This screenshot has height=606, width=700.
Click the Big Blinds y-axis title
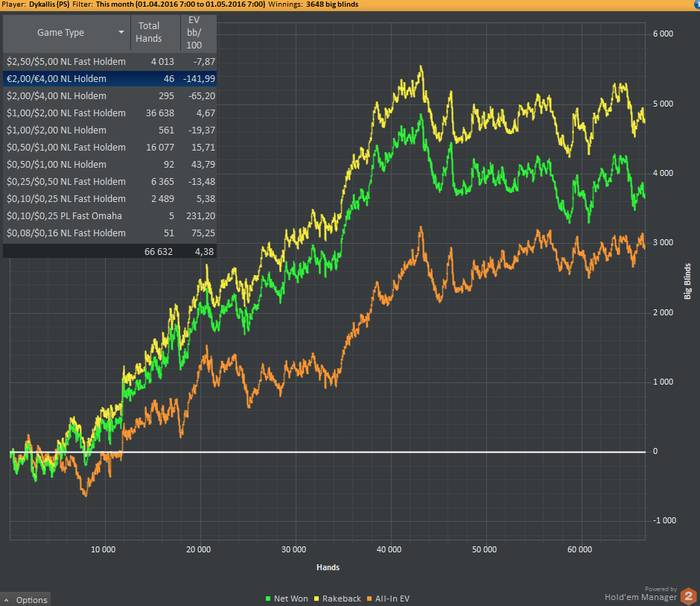tap(688, 281)
